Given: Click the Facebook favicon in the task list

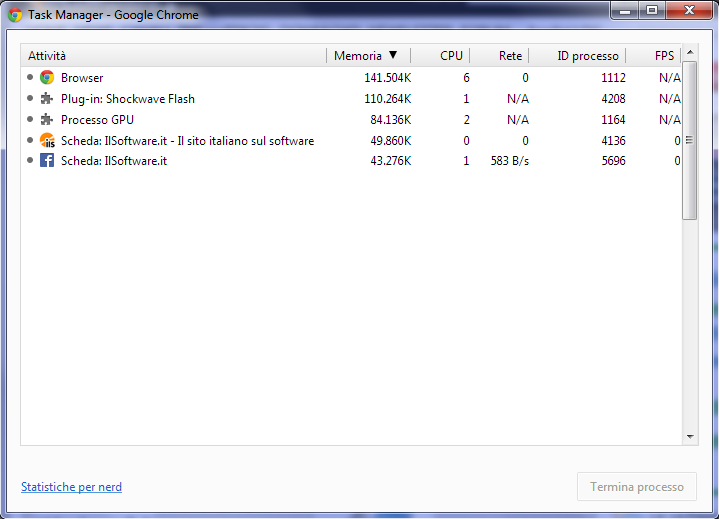Looking at the screenshot, I should click(x=47, y=161).
